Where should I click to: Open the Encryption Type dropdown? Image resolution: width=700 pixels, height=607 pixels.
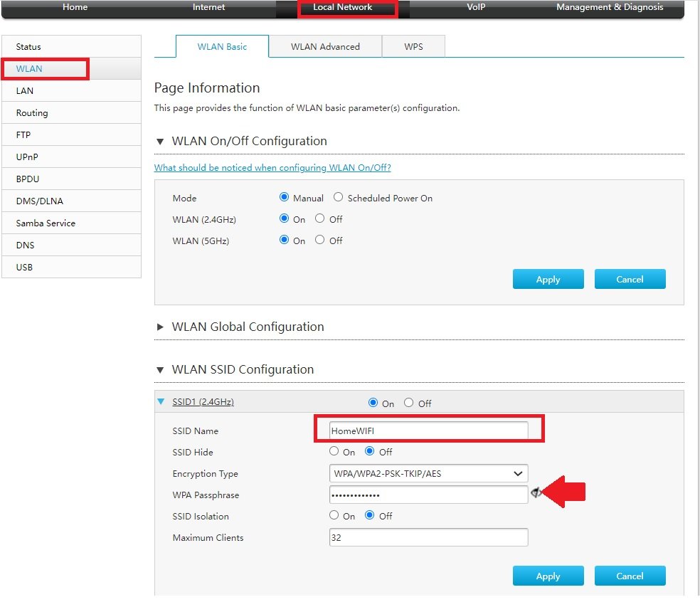click(428, 474)
